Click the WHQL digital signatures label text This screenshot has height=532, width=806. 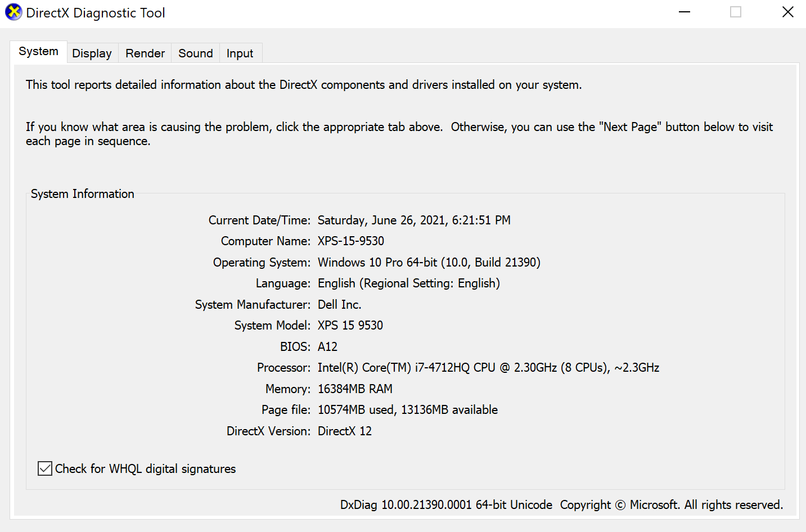pos(146,469)
